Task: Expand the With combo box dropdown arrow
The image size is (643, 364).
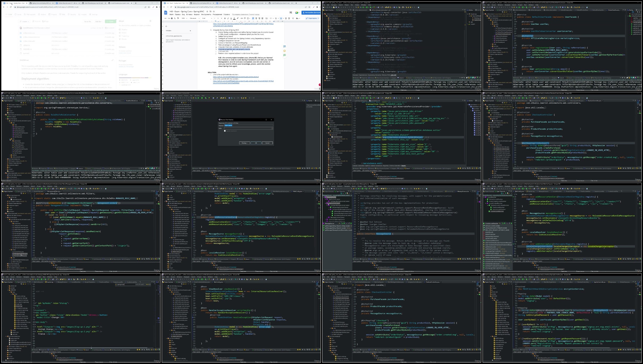Action: tap(272, 128)
